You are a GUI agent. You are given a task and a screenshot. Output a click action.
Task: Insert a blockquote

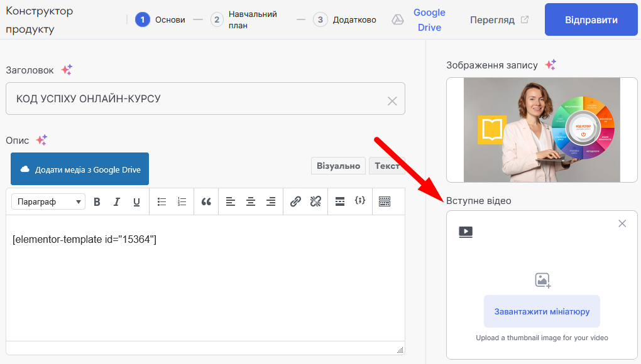click(206, 201)
